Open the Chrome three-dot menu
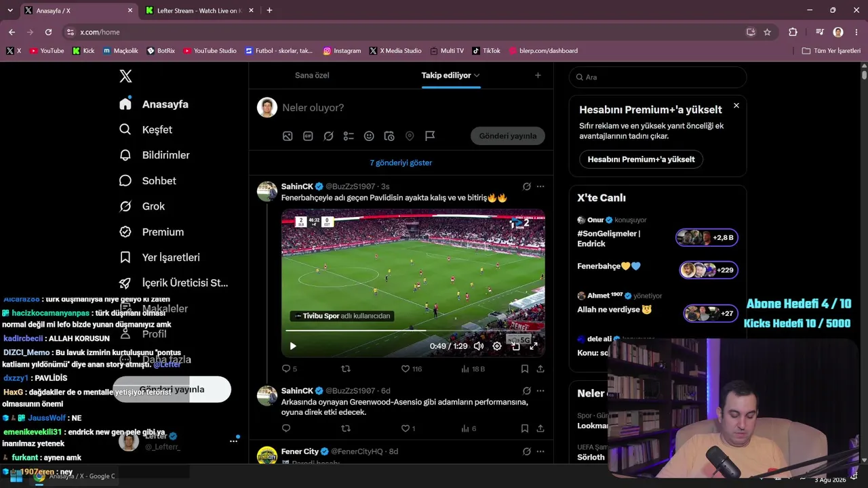 855,32
